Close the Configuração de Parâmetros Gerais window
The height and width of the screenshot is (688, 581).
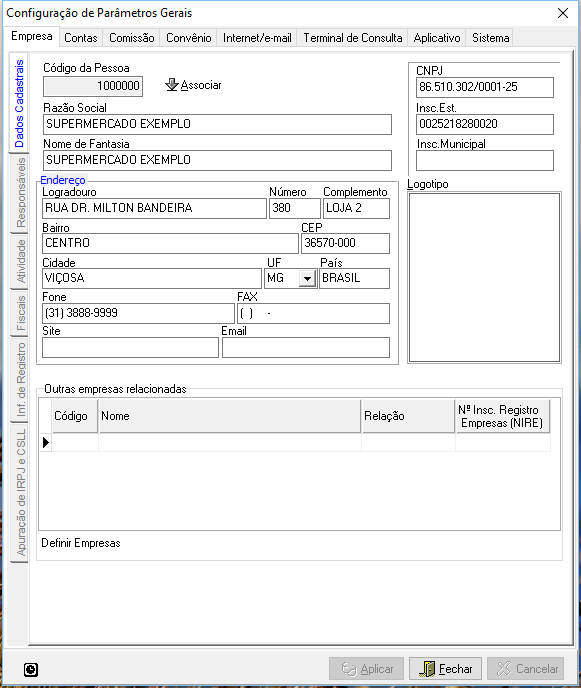563,13
